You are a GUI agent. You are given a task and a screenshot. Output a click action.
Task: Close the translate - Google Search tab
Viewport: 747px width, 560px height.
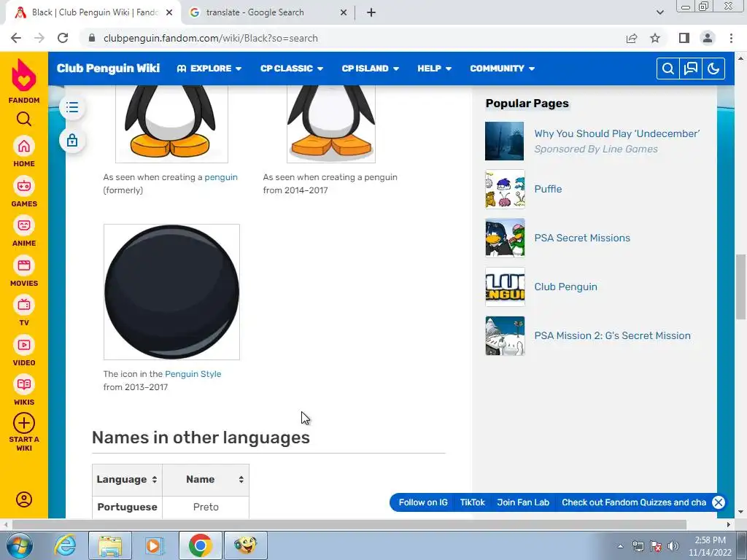pyautogui.click(x=344, y=13)
